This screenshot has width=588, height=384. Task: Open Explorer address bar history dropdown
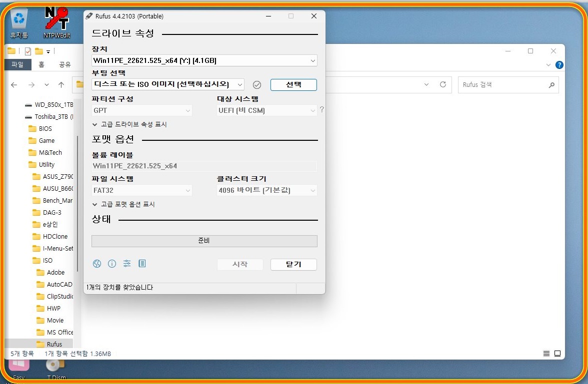click(426, 84)
